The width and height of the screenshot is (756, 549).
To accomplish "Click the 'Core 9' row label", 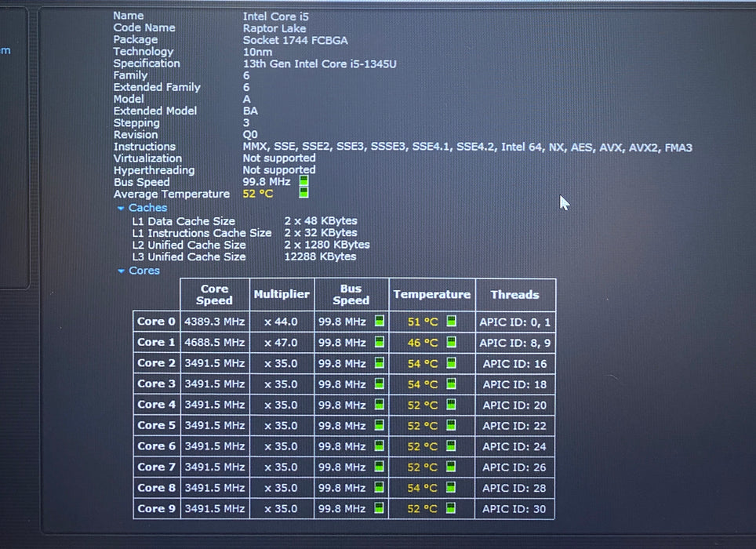I will coord(156,508).
